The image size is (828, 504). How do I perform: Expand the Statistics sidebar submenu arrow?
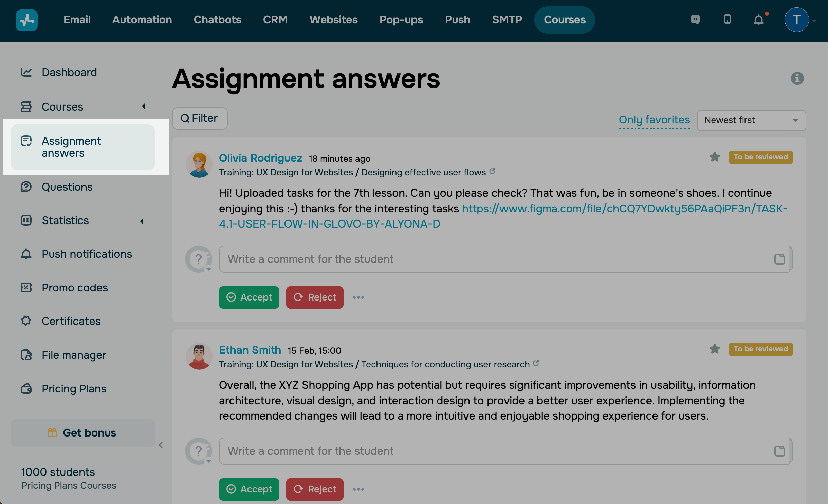(142, 221)
